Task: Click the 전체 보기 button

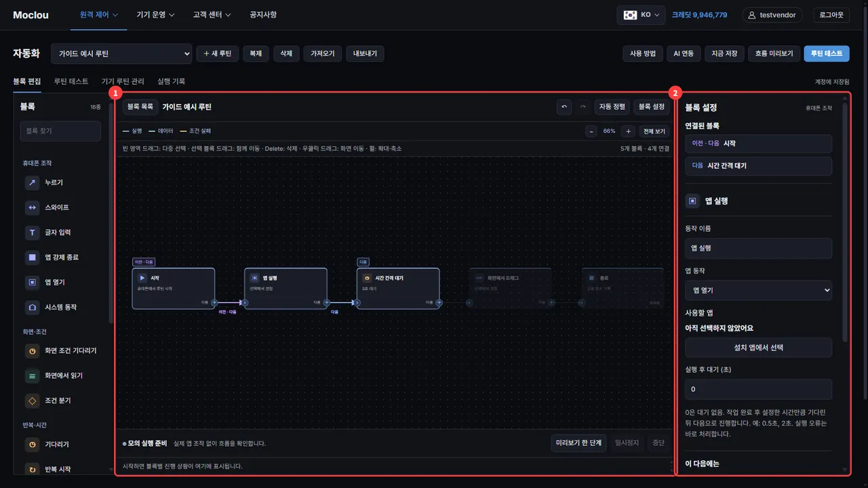Action: coord(654,131)
